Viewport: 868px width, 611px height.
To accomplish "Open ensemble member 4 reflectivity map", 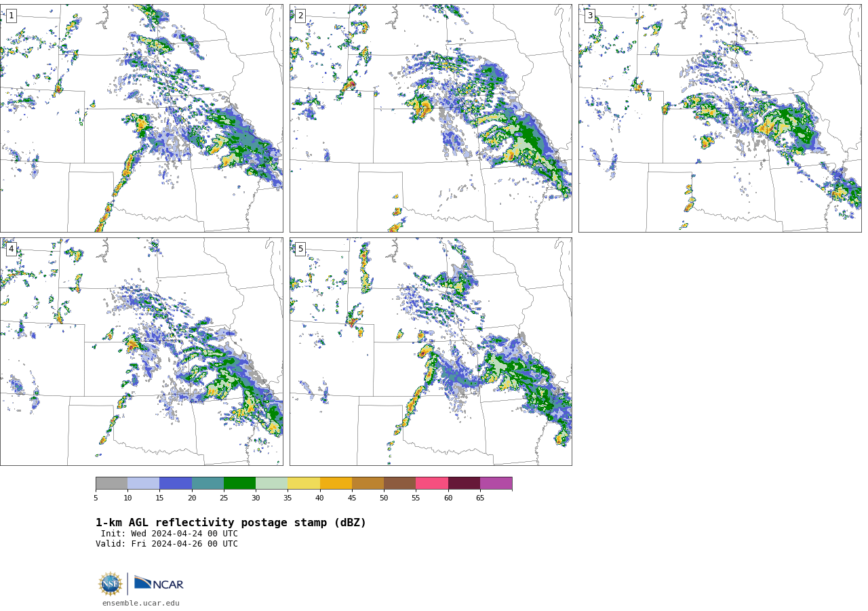I will point(142,351).
